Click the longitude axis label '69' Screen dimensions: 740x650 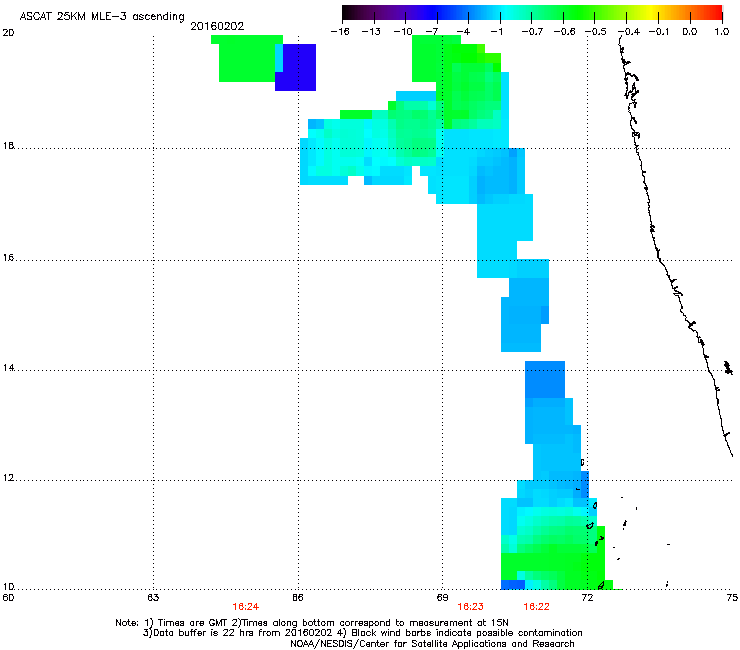tap(442, 598)
